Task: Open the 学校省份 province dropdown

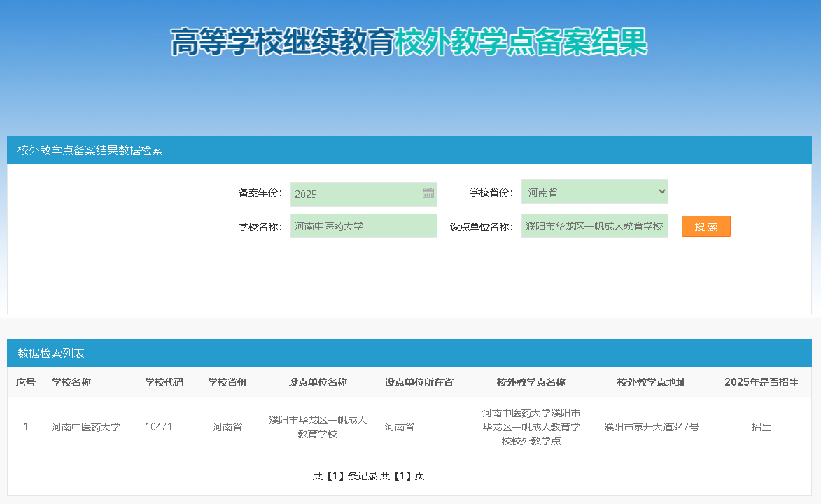Action: [x=594, y=192]
